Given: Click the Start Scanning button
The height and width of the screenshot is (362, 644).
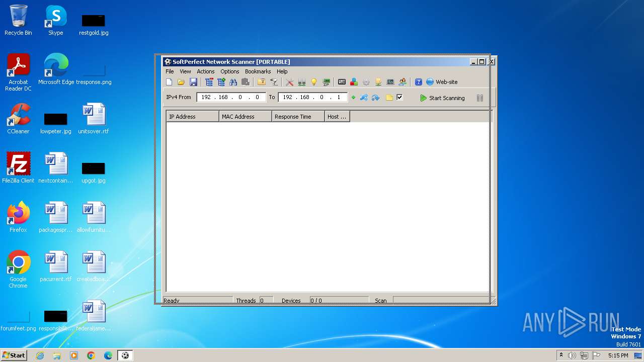Looking at the screenshot, I should (443, 98).
